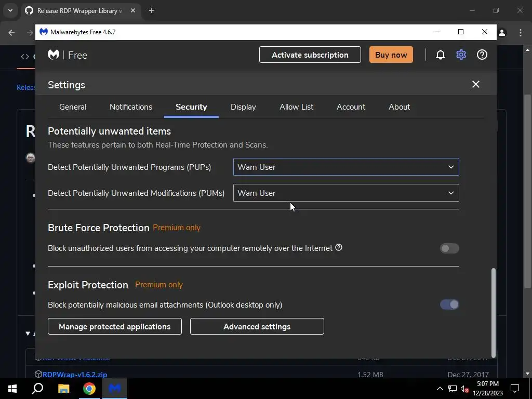Click '1.52 MB' file size in browser
Screen dimensions: 532x399
click(x=370, y=375)
